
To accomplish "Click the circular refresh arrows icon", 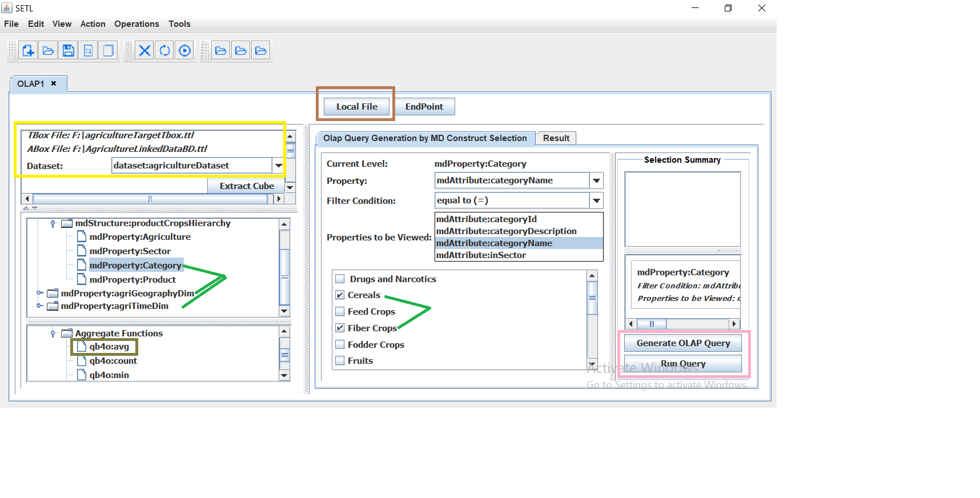I will [165, 51].
